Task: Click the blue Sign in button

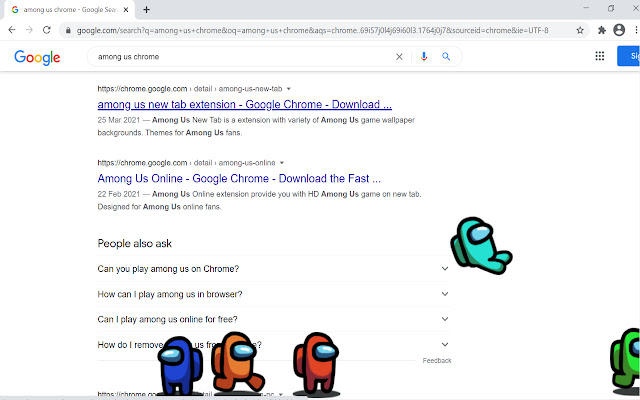Action: click(629, 56)
